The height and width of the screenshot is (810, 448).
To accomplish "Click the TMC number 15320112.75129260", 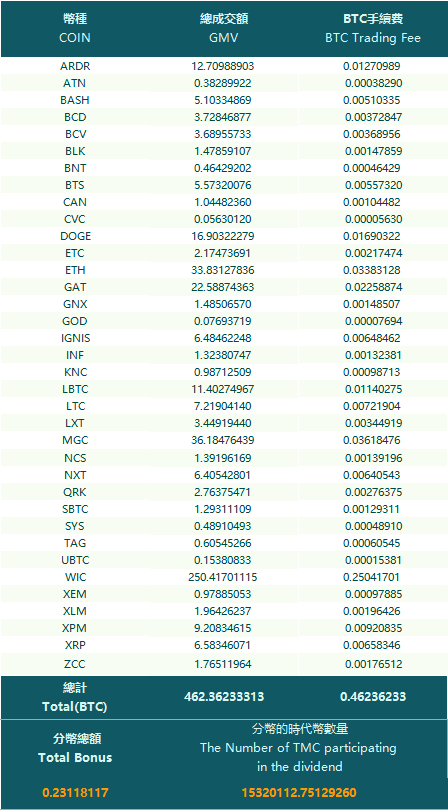I will click(x=299, y=792).
